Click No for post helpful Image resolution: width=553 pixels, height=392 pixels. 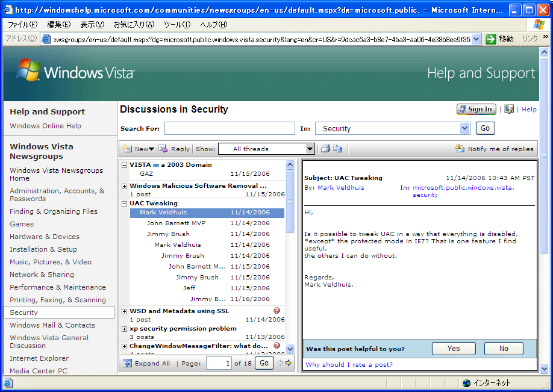(504, 349)
